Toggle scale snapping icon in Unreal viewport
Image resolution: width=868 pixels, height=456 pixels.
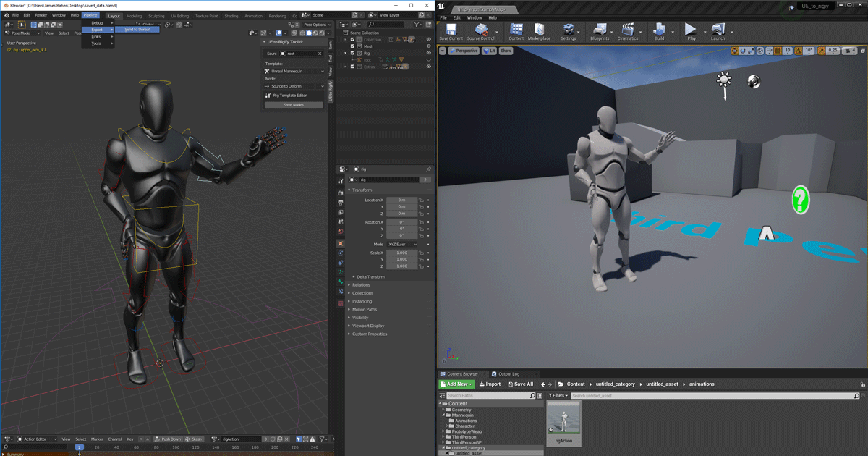pyautogui.click(x=822, y=51)
